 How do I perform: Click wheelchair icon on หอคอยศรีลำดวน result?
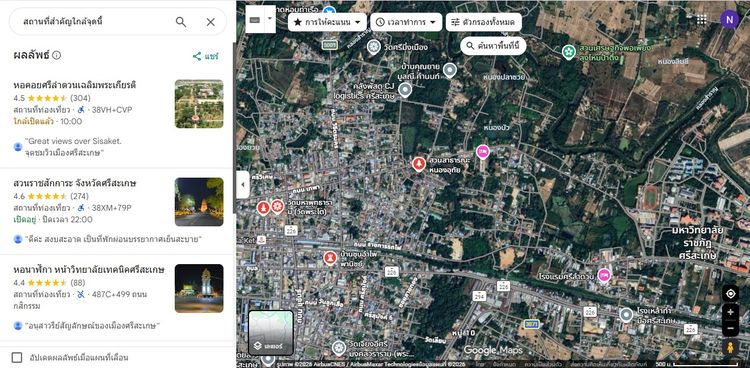pyautogui.click(x=81, y=110)
